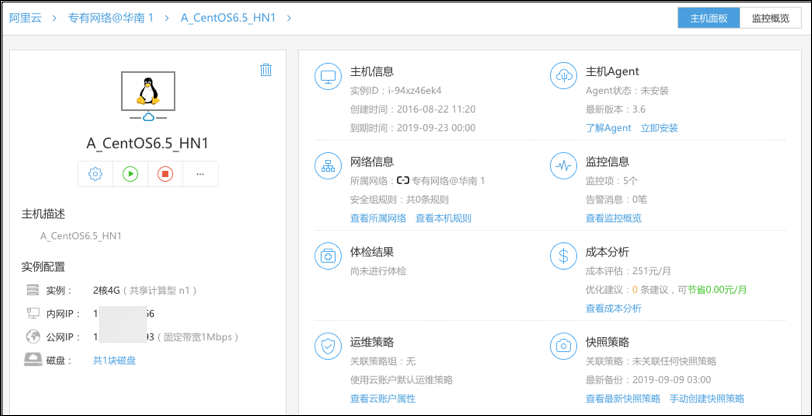
Task: Open 查看所属网络 link
Action: 378,218
